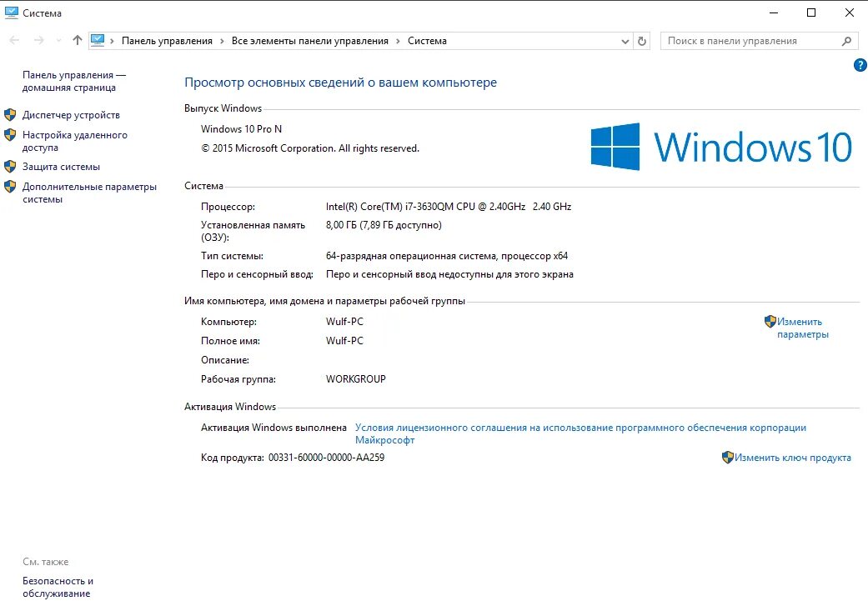Hit the magnifier search icon
Viewport: 868px width, 616px height.
click(x=846, y=41)
